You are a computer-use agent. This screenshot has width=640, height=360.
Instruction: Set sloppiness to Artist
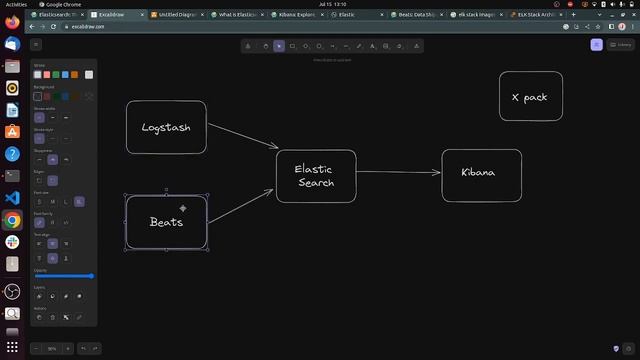click(53, 160)
